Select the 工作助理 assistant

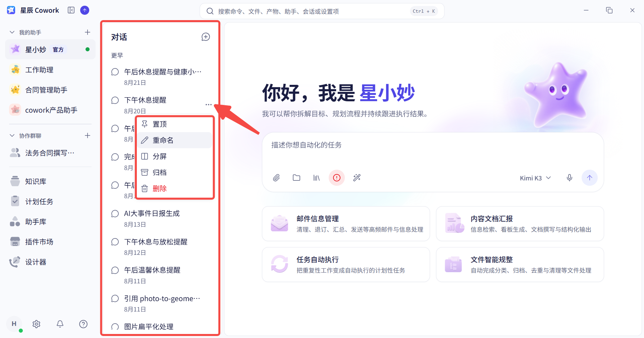click(x=50, y=70)
